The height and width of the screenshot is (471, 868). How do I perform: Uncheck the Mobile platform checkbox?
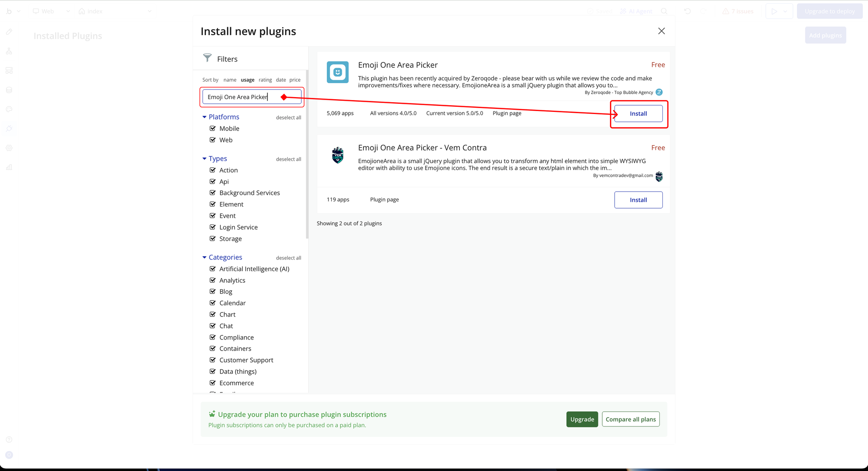(x=213, y=128)
